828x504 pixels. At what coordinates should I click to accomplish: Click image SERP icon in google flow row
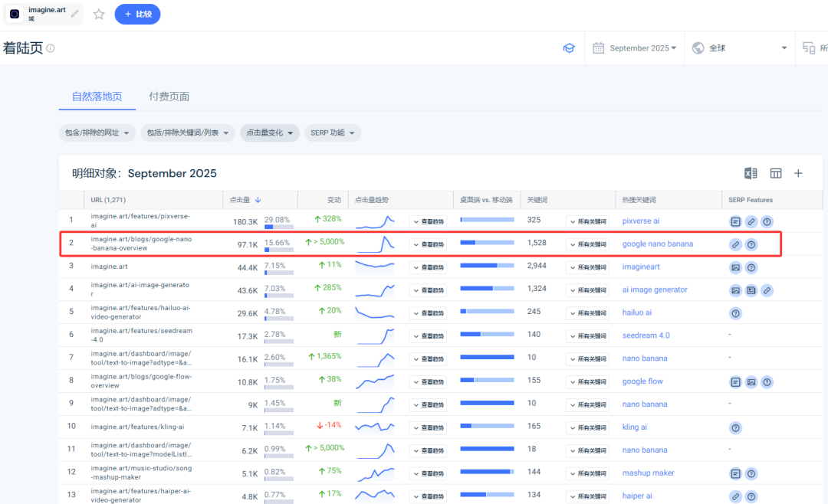tap(751, 382)
